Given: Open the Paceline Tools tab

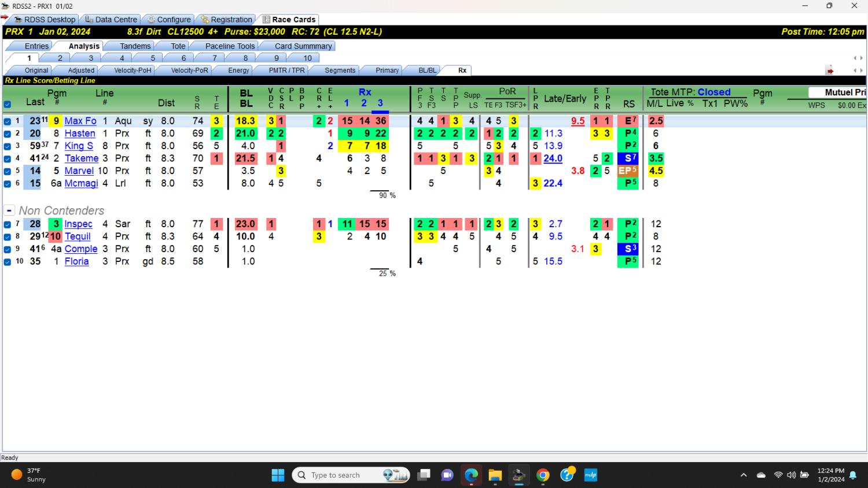Looking at the screenshot, I should (230, 46).
